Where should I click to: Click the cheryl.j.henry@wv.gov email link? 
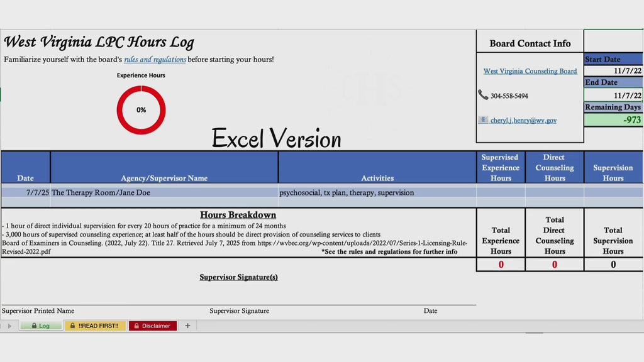pyautogui.click(x=523, y=120)
